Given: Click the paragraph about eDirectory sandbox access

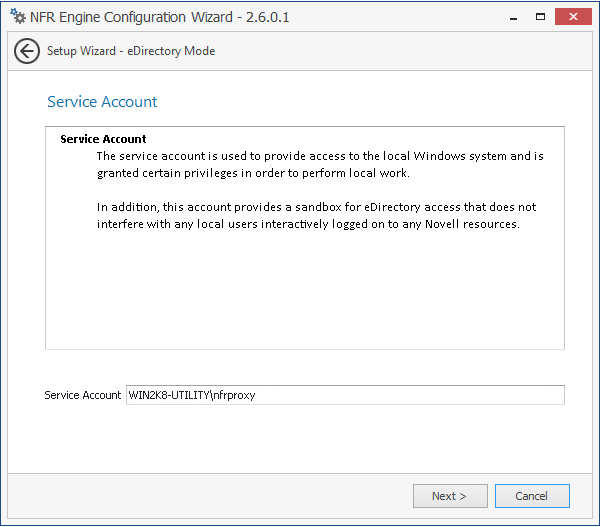Looking at the screenshot, I should 316,215.
